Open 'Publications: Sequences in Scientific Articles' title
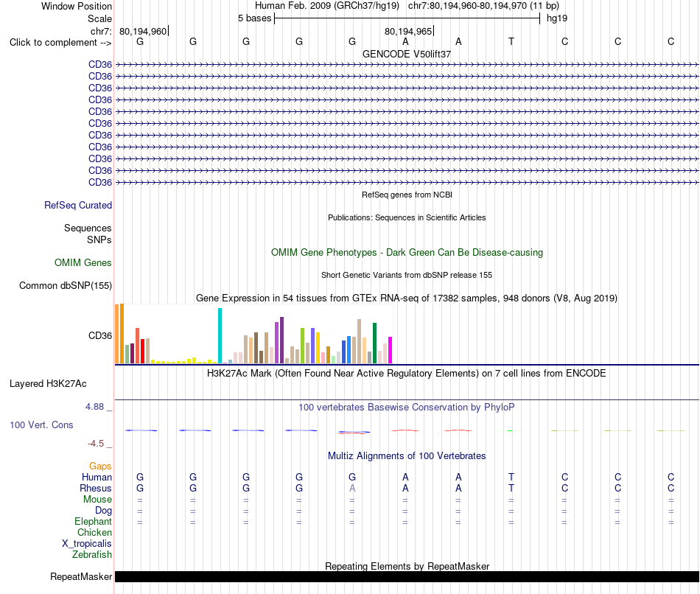700x594 pixels. coord(407,217)
